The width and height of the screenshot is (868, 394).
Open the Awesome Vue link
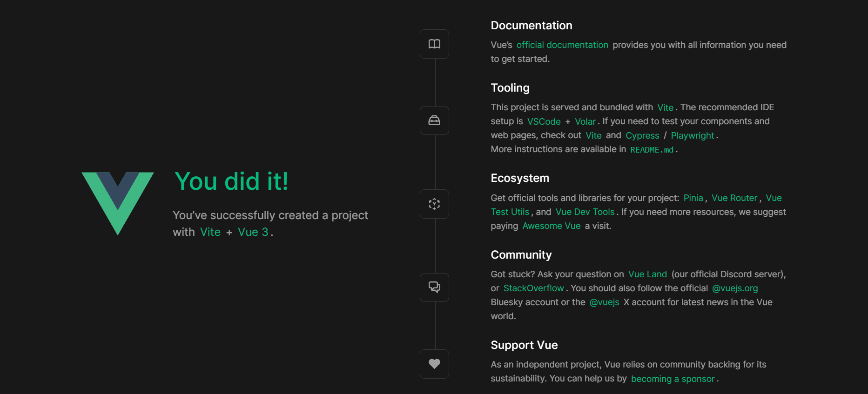tap(552, 226)
